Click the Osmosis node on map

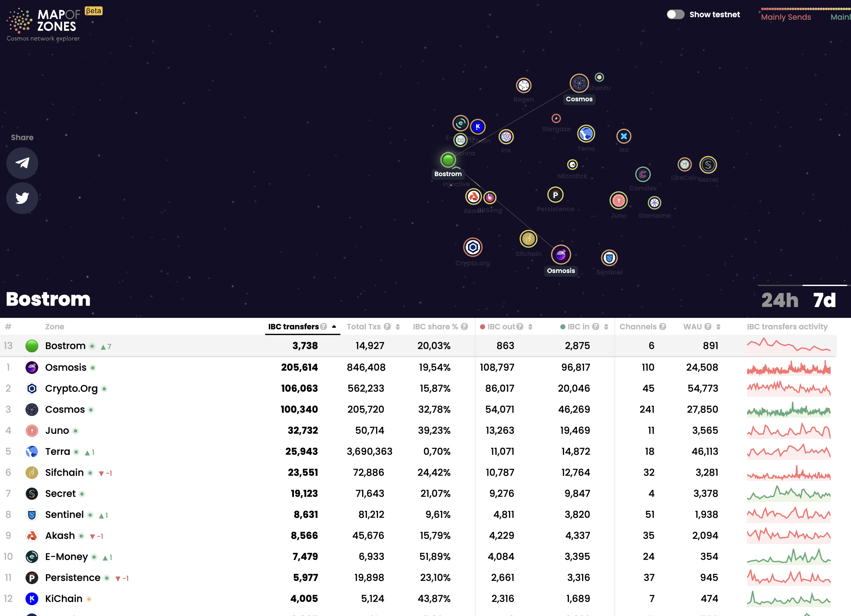pos(561,255)
